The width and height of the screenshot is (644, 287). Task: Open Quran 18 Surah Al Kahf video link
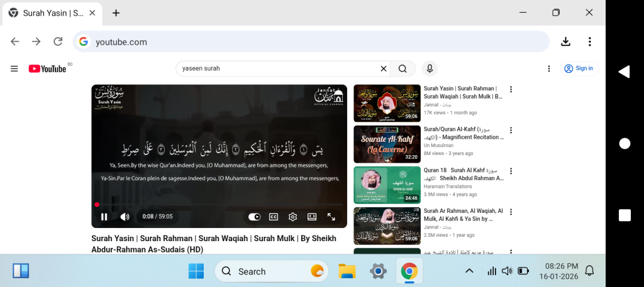tap(464, 174)
